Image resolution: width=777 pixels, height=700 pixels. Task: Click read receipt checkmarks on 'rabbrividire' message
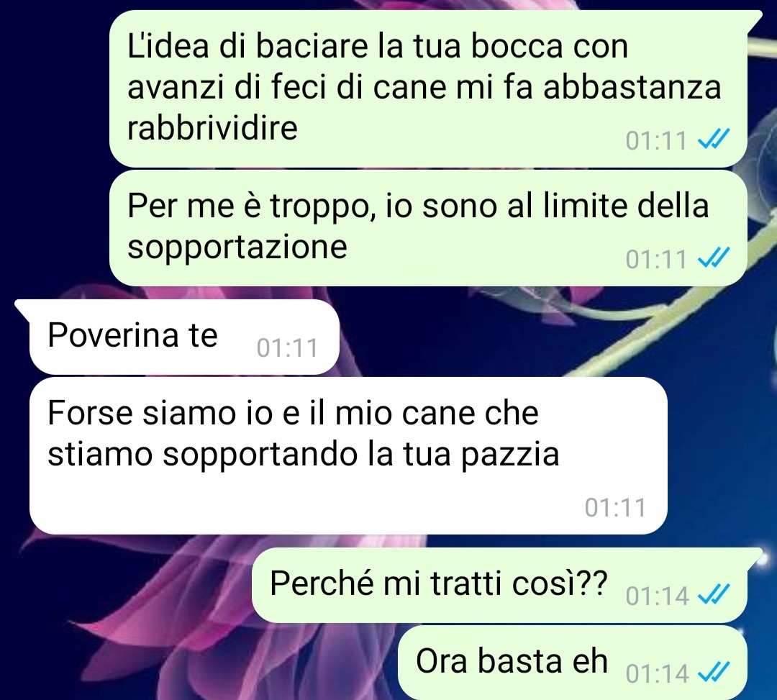coord(714,139)
